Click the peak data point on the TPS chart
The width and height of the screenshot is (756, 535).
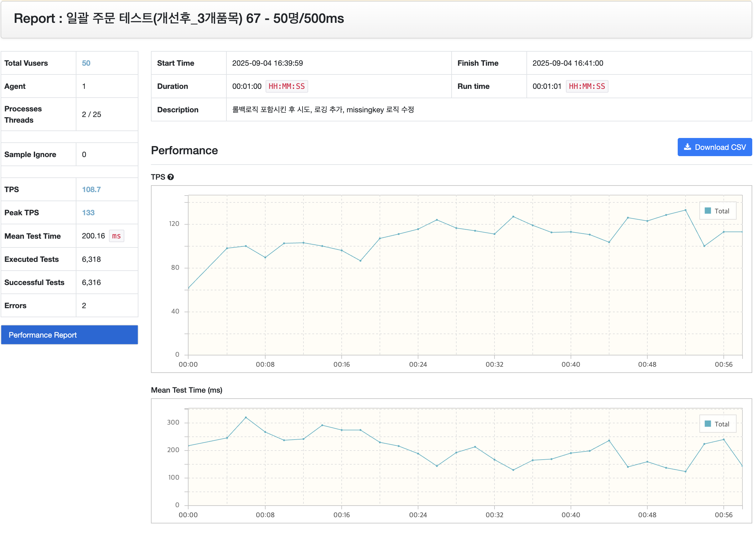click(685, 210)
